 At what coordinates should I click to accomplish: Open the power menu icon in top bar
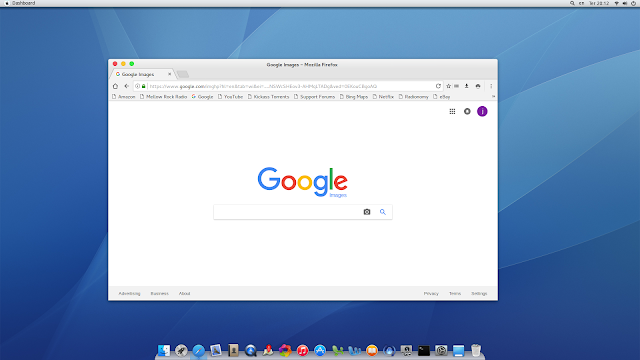pyautogui.click(x=633, y=3)
